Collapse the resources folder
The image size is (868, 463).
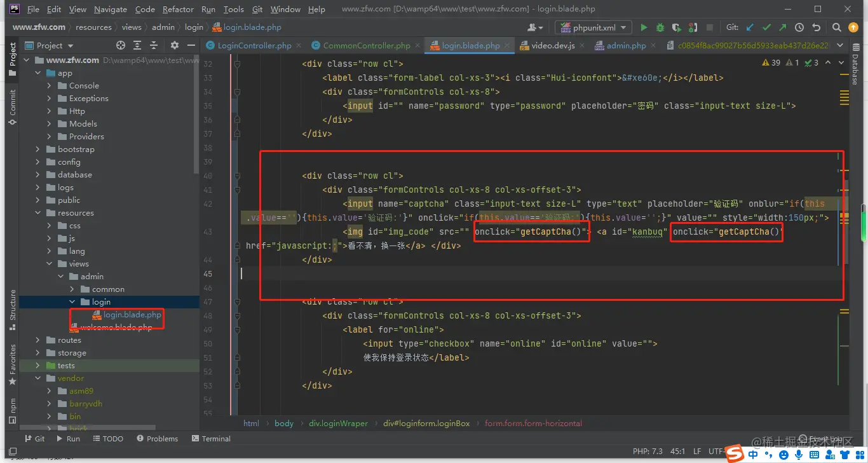(38, 213)
